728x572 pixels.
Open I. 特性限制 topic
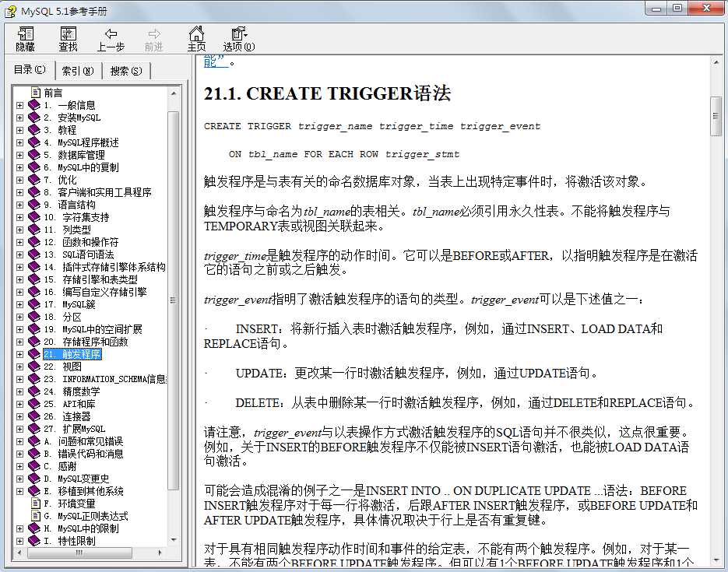pos(69,541)
